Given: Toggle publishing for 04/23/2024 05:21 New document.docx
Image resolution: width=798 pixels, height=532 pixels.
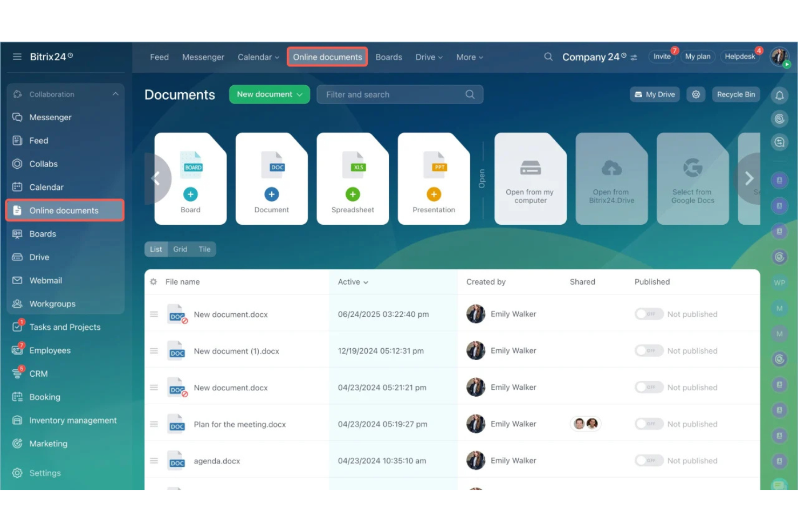Looking at the screenshot, I should point(649,387).
